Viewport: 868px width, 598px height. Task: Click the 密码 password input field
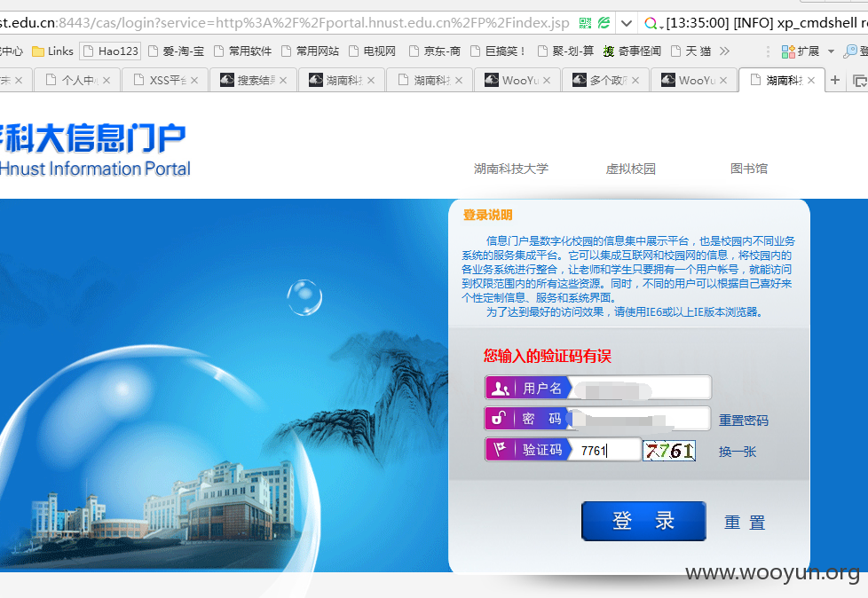click(x=638, y=419)
